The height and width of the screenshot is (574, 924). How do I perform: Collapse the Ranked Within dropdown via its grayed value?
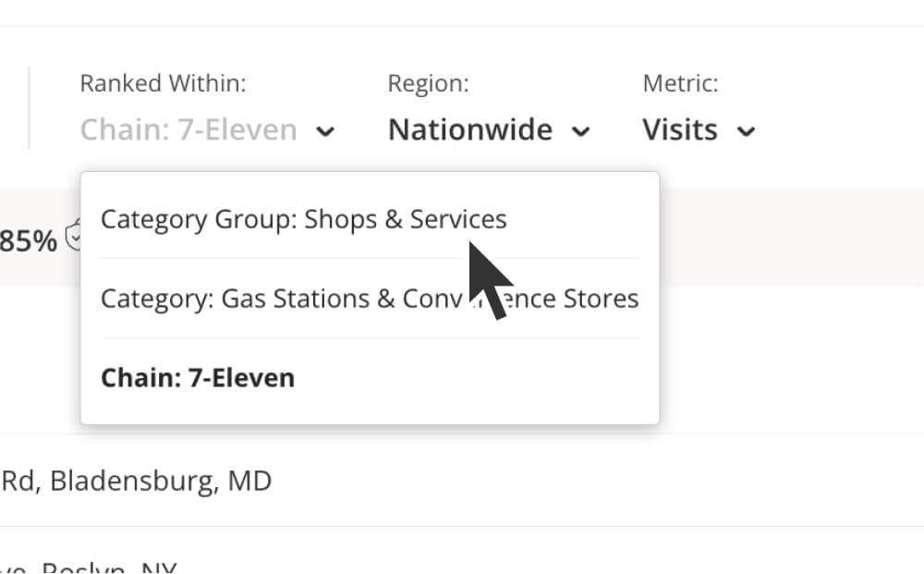click(188, 129)
